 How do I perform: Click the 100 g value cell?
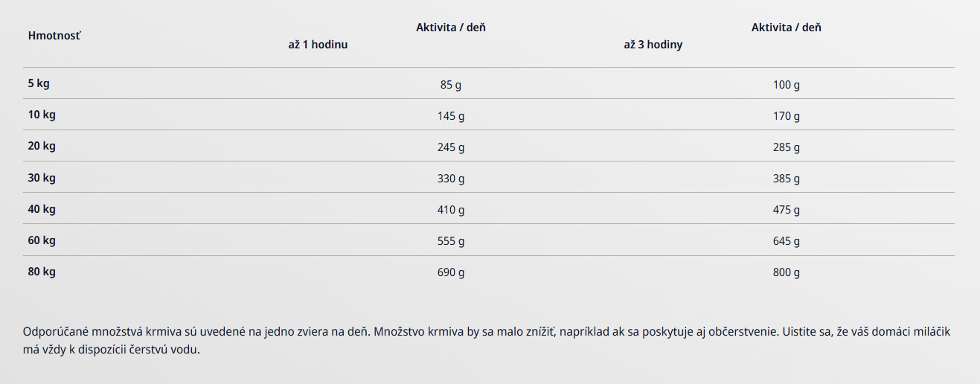click(787, 85)
